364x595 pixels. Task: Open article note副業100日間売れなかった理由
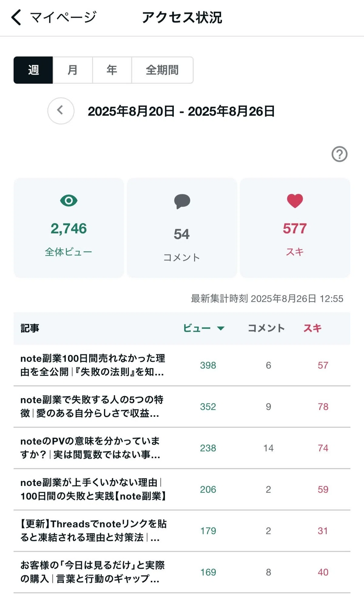93,365
